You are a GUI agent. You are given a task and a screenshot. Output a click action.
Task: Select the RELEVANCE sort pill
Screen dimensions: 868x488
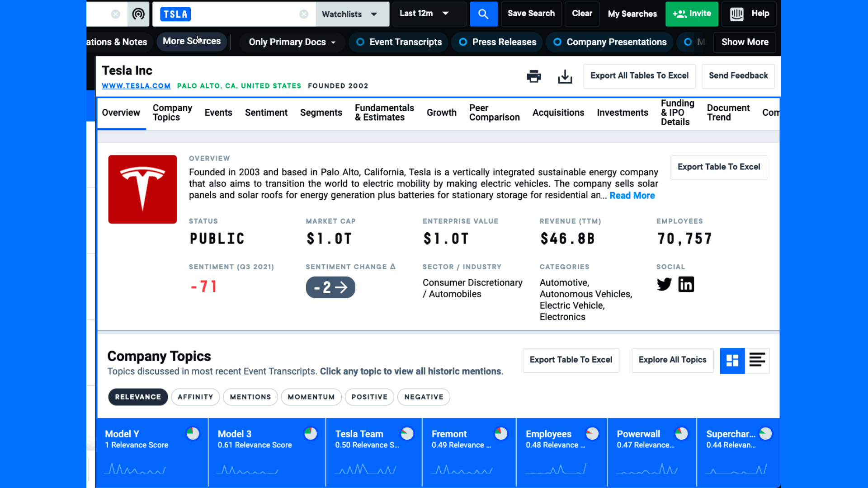pyautogui.click(x=138, y=397)
